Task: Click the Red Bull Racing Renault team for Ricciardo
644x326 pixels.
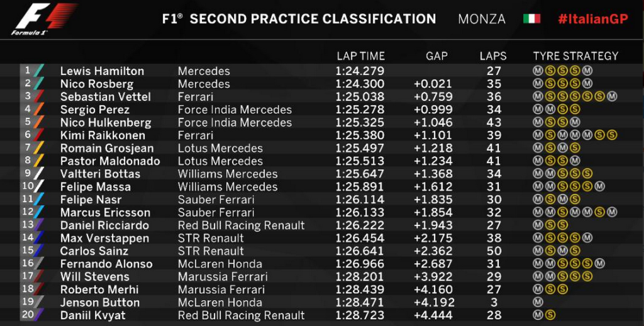Action: click(x=241, y=225)
